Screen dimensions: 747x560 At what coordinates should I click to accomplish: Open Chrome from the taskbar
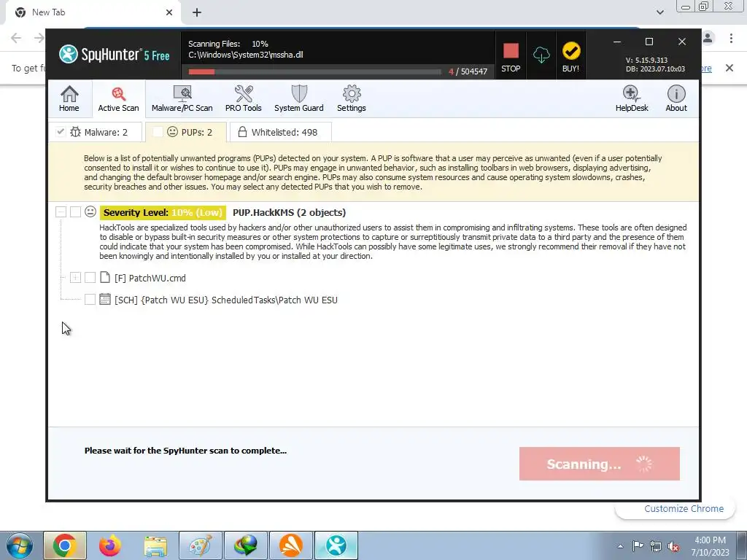65,545
